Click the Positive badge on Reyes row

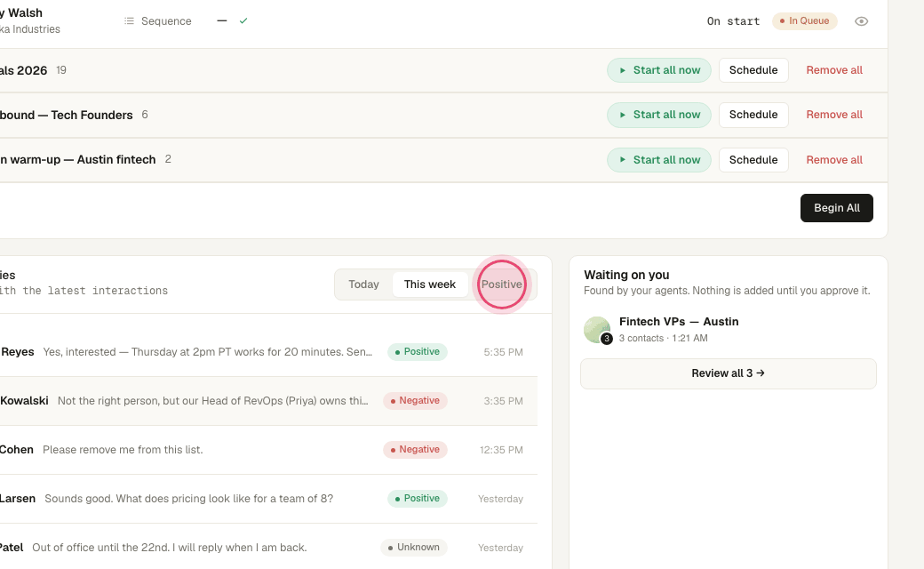tap(418, 352)
